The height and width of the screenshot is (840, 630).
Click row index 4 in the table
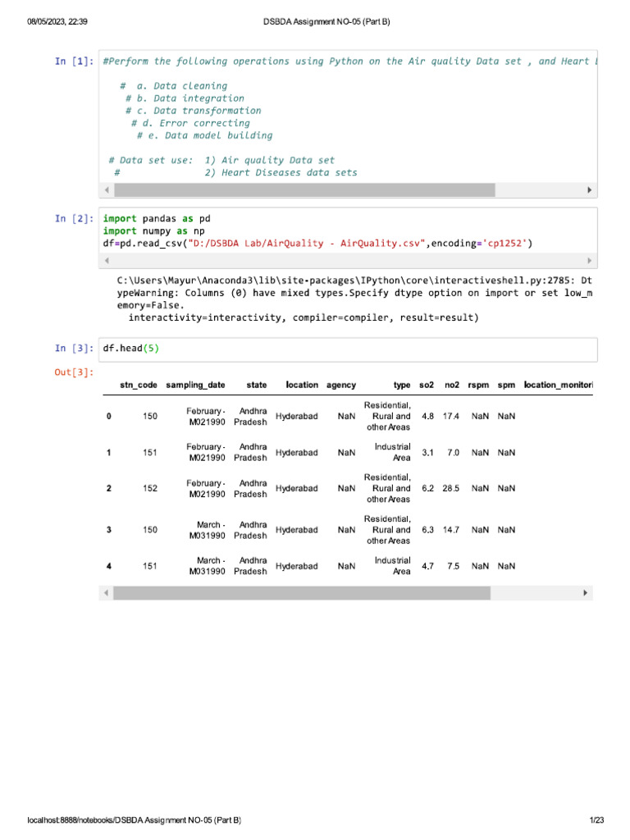tap(109, 566)
